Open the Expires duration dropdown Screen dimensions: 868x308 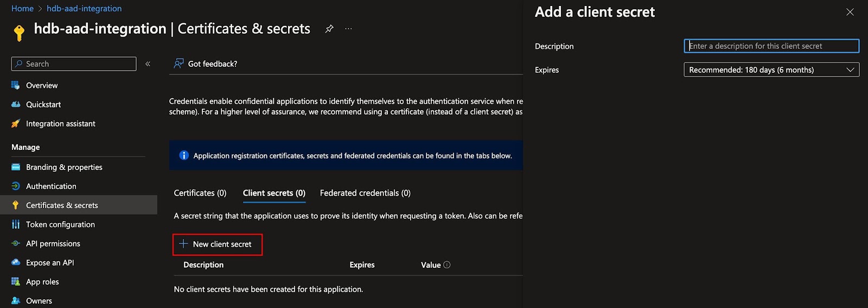(x=771, y=70)
